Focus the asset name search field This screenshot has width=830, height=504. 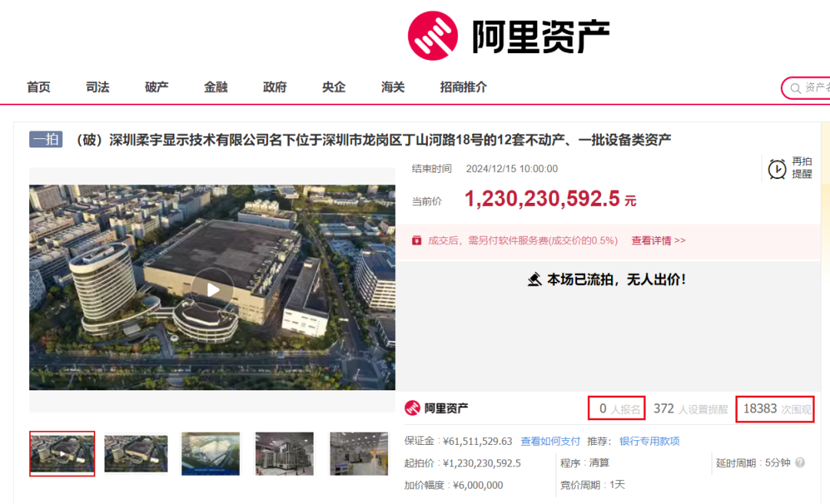coord(806,88)
